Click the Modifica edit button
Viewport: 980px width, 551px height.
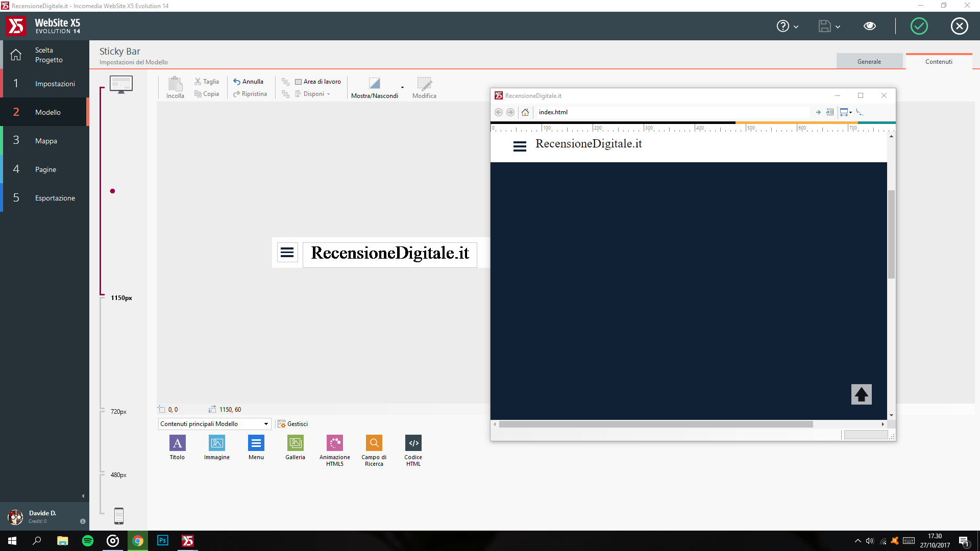424,87
